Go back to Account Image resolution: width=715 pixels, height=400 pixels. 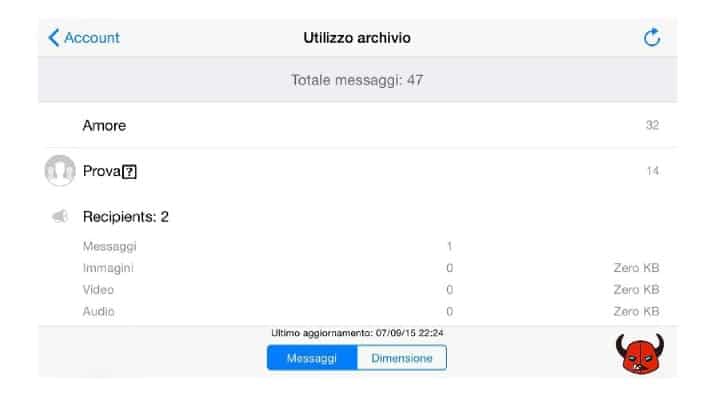(x=91, y=38)
